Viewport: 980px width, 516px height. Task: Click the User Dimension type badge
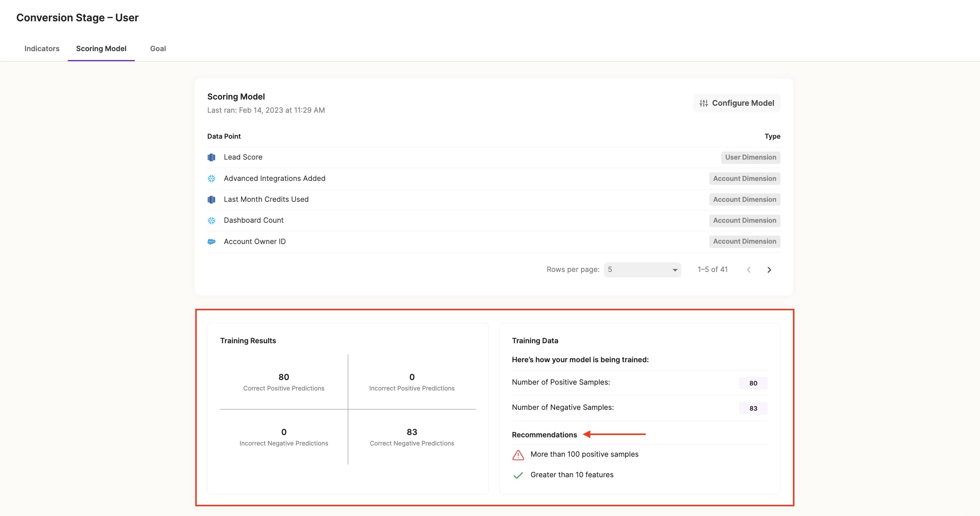pyautogui.click(x=750, y=157)
